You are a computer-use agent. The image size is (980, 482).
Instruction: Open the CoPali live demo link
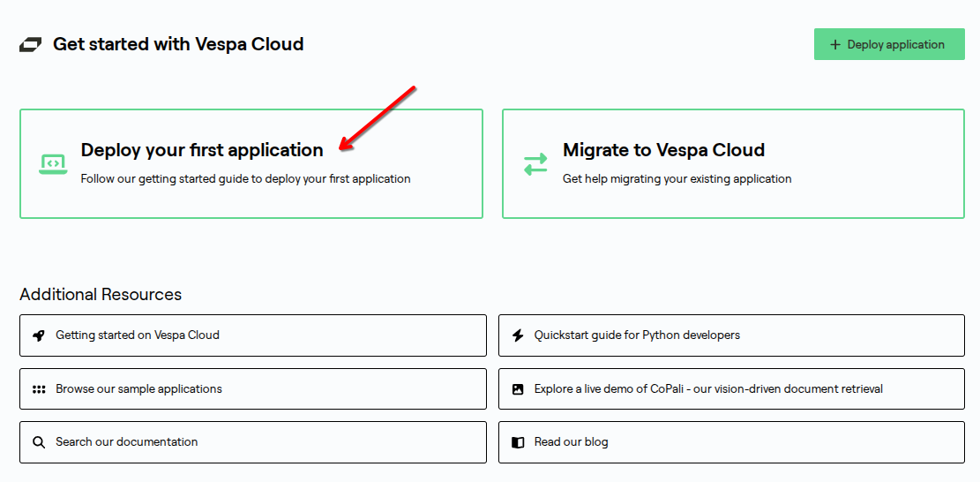tap(708, 389)
